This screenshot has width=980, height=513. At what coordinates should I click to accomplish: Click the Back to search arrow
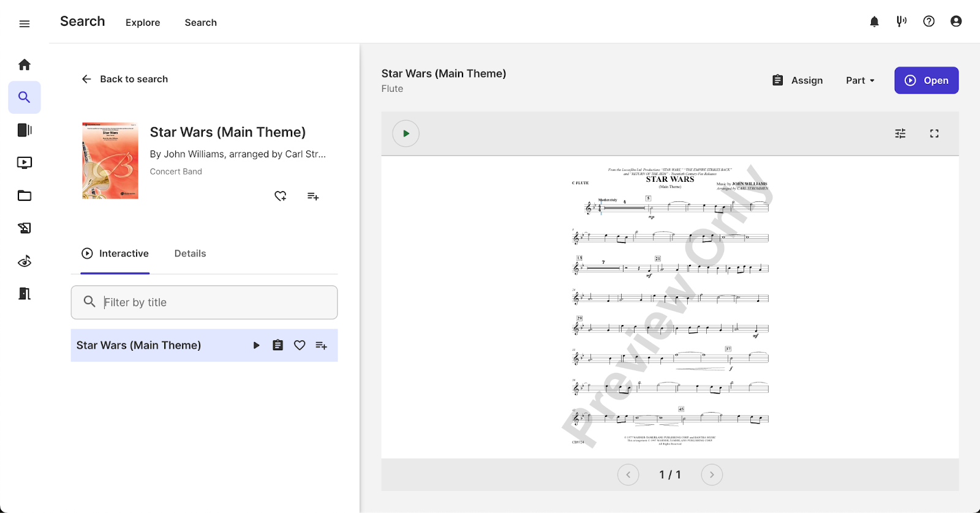86,79
